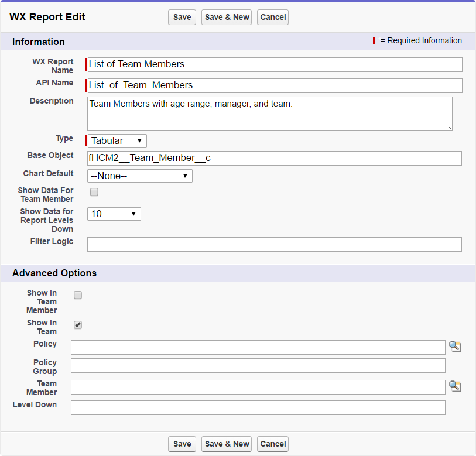Select the Base Object input field
Image resolution: width=476 pixels, height=456 pixels.
click(x=274, y=158)
